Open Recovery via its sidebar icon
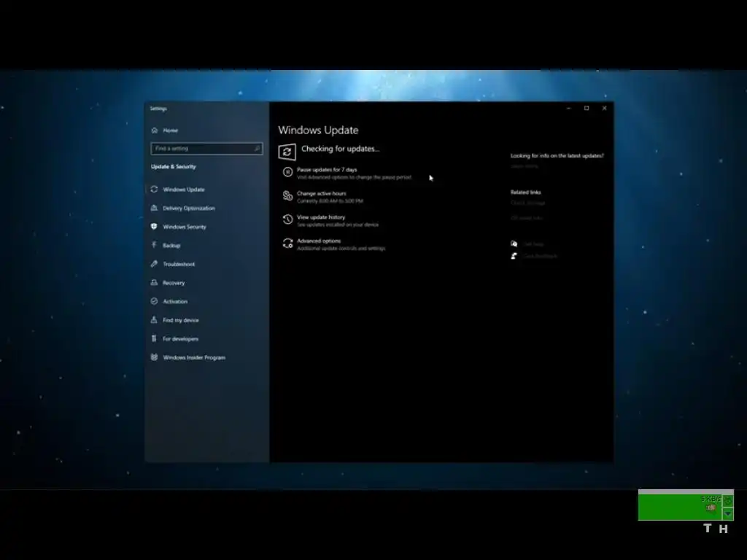This screenshot has width=747, height=560. [x=154, y=282]
